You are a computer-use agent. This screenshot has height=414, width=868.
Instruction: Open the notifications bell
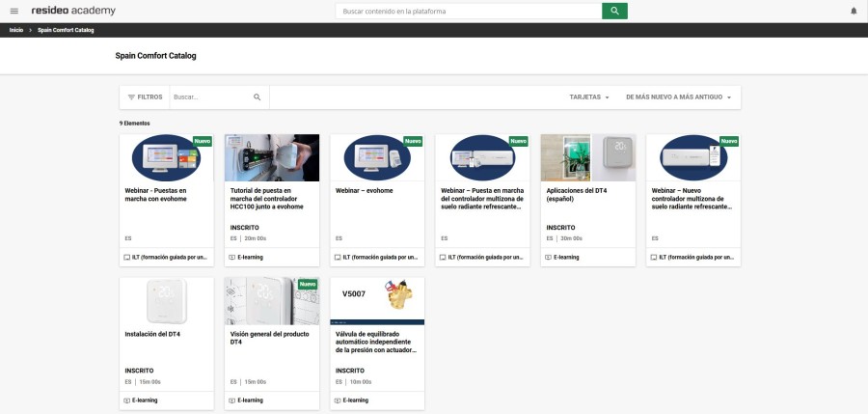(854, 11)
